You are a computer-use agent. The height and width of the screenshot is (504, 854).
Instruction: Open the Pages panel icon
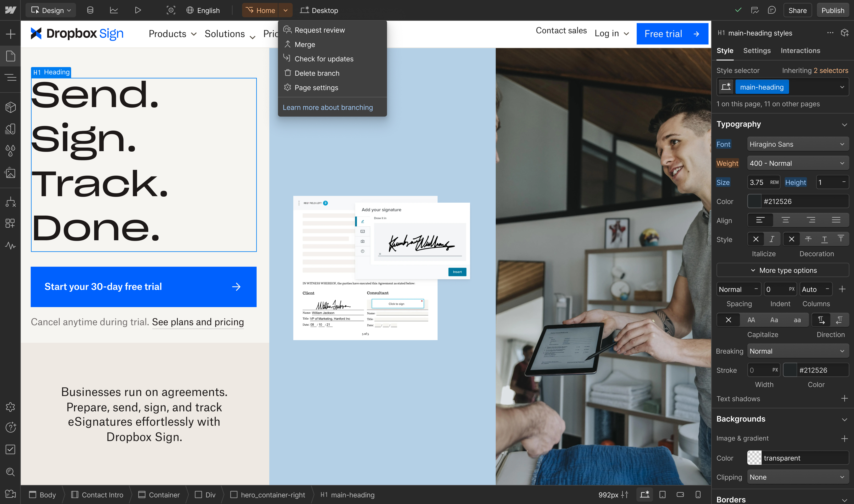[11, 56]
